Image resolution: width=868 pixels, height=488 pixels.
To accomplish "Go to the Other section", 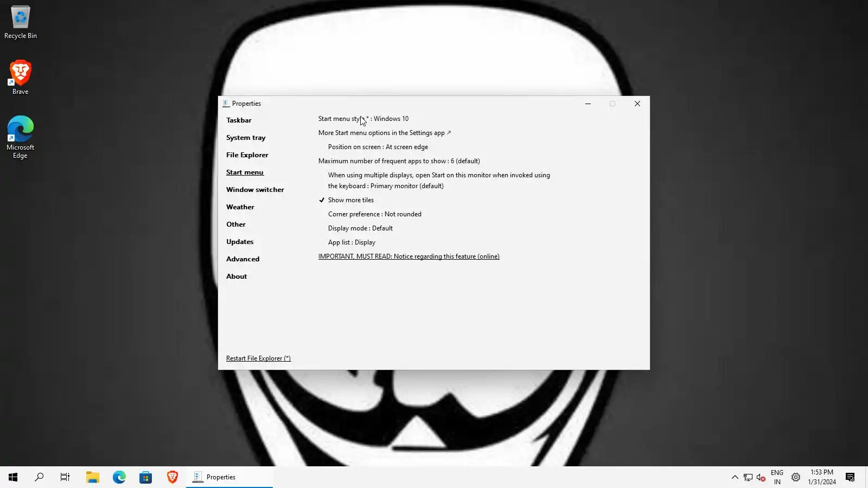I will 235,224.
